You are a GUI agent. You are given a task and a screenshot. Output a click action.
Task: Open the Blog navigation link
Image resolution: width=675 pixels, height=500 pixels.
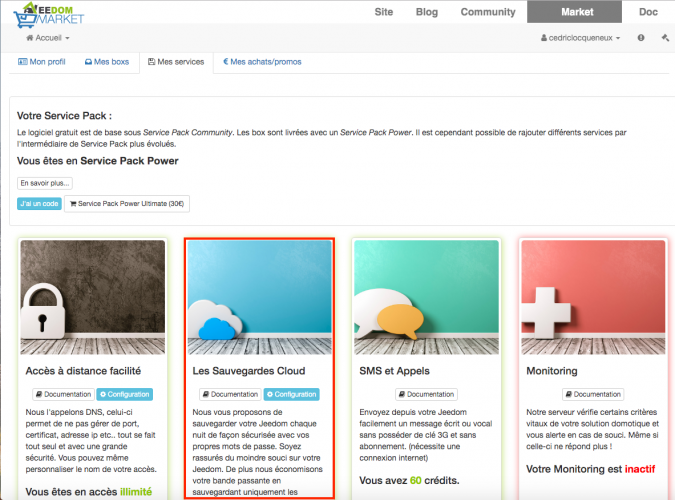(x=427, y=12)
